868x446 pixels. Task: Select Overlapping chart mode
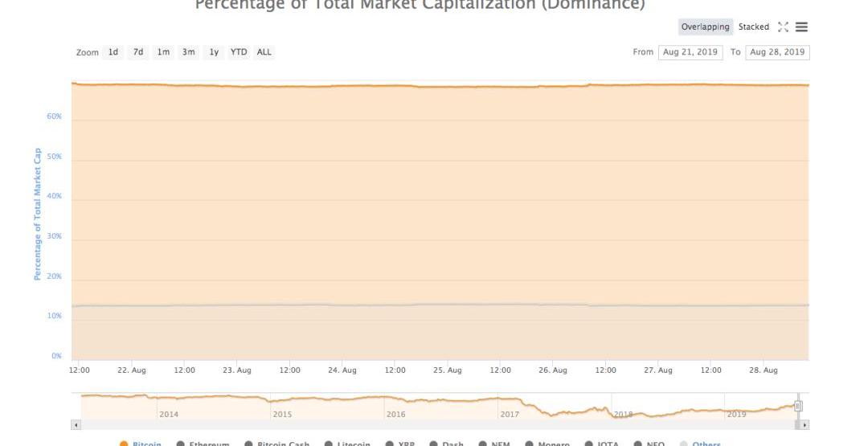(706, 27)
